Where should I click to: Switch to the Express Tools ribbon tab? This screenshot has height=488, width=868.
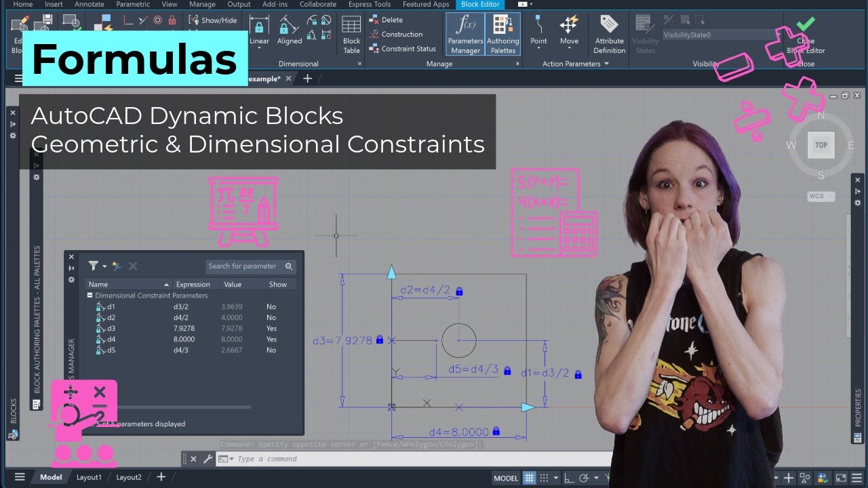pos(370,4)
